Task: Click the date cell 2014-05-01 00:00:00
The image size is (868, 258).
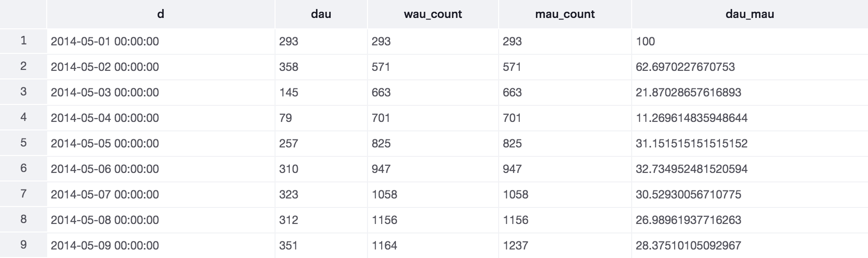Action: point(105,42)
